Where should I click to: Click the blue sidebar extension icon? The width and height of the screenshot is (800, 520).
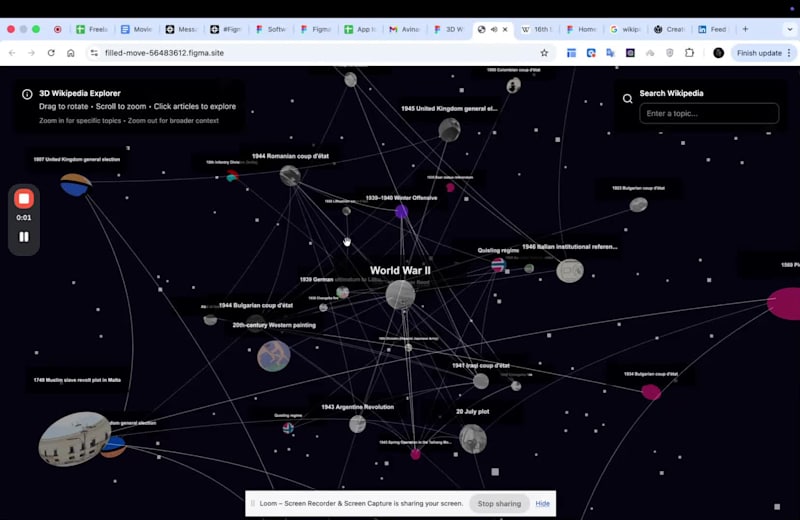tap(571, 53)
